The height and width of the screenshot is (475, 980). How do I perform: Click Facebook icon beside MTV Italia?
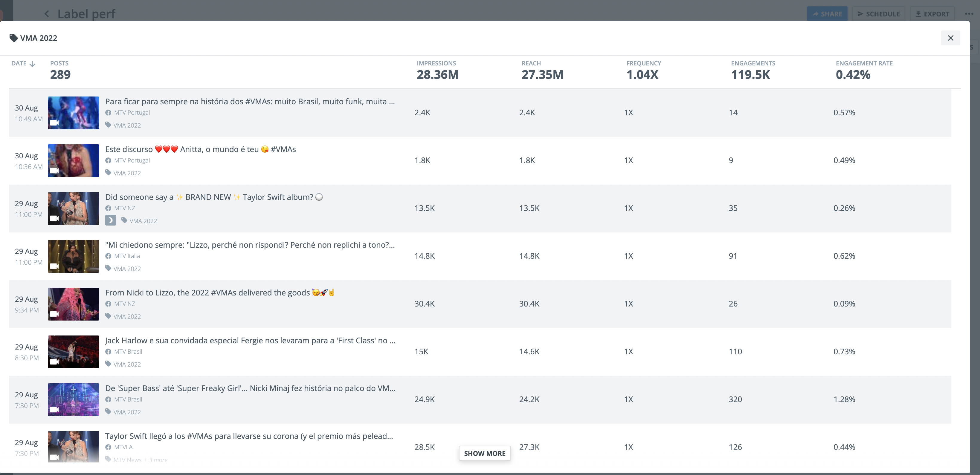[109, 256]
